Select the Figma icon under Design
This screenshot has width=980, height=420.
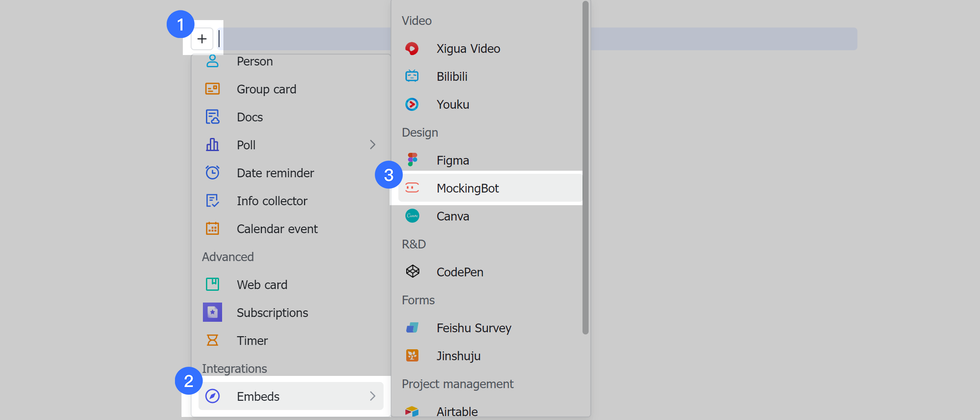[412, 160]
